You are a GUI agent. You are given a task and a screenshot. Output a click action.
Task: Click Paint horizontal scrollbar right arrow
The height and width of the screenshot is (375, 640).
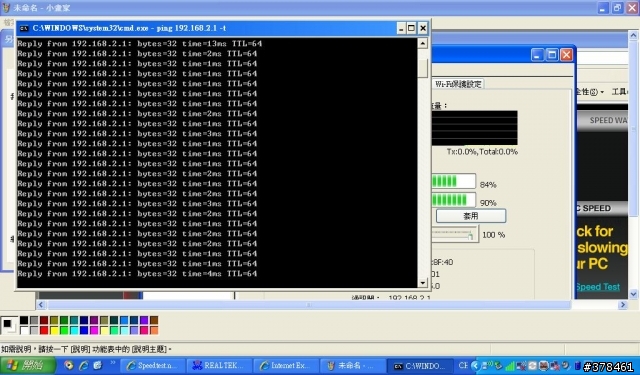tap(622, 305)
